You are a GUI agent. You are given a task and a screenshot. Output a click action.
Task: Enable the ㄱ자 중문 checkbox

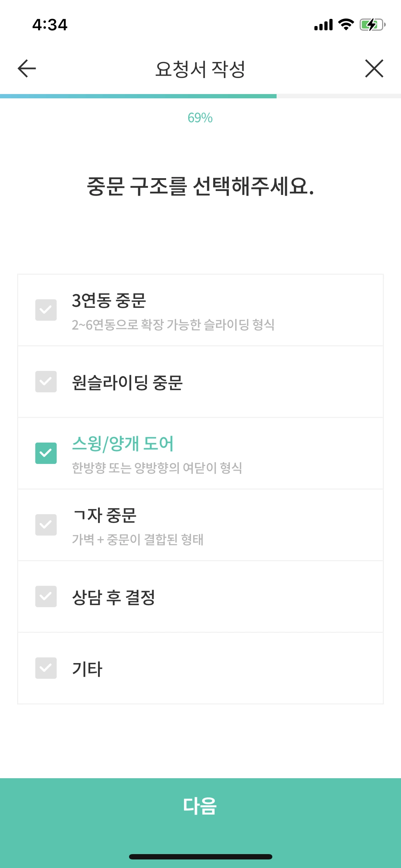point(46,525)
